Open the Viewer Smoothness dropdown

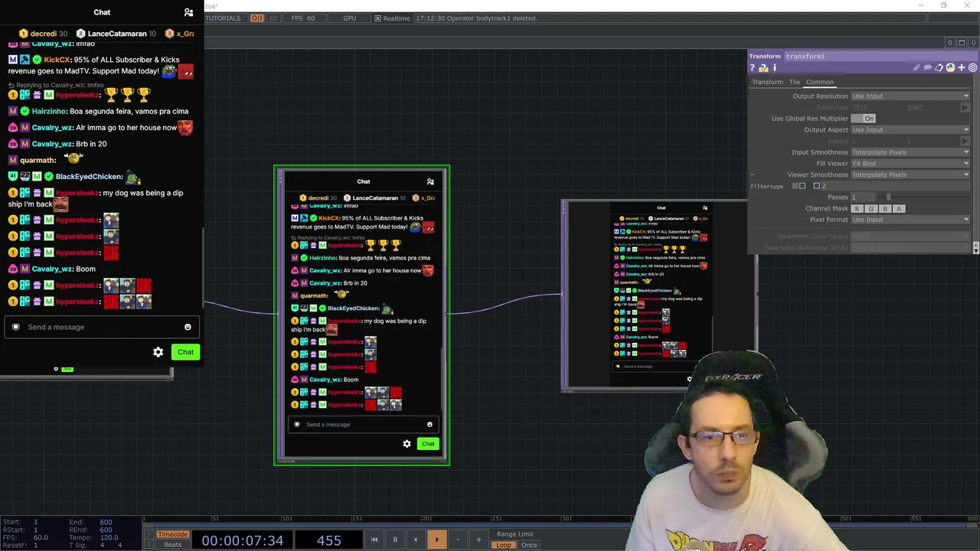[x=910, y=174]
